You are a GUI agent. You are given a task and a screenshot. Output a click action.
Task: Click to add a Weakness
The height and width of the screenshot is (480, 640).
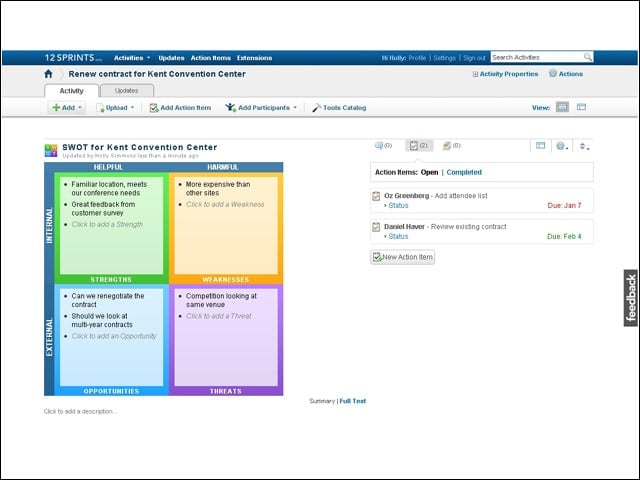(225, 204)
